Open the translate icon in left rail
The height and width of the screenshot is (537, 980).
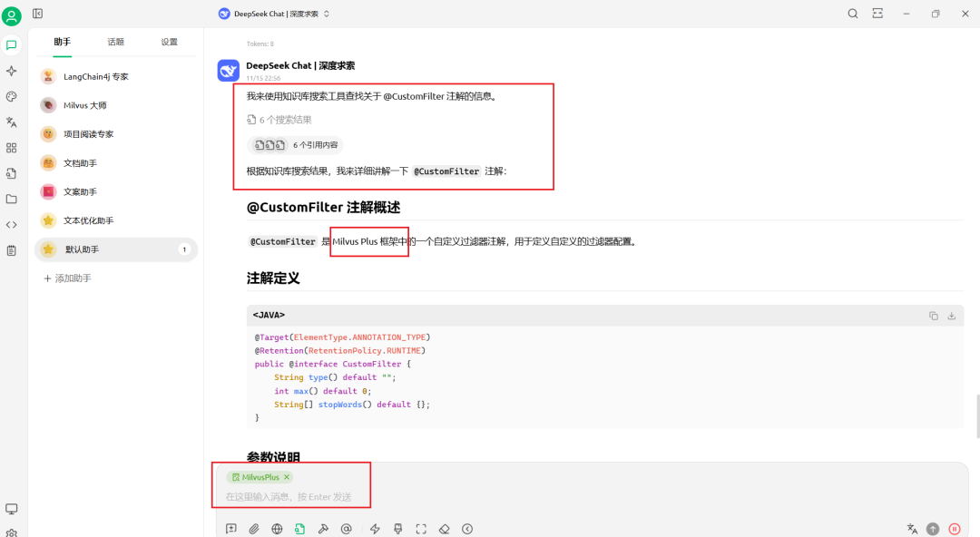click(x=11, y=122)
